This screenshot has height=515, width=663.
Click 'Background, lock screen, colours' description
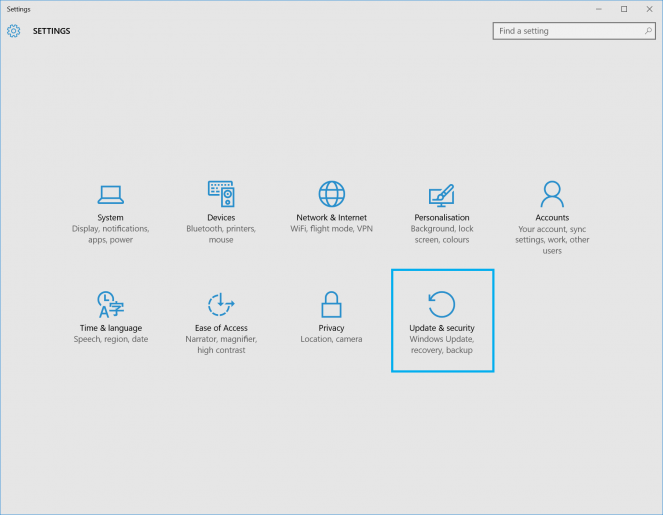pyautogui.click(x=442, y=234)
